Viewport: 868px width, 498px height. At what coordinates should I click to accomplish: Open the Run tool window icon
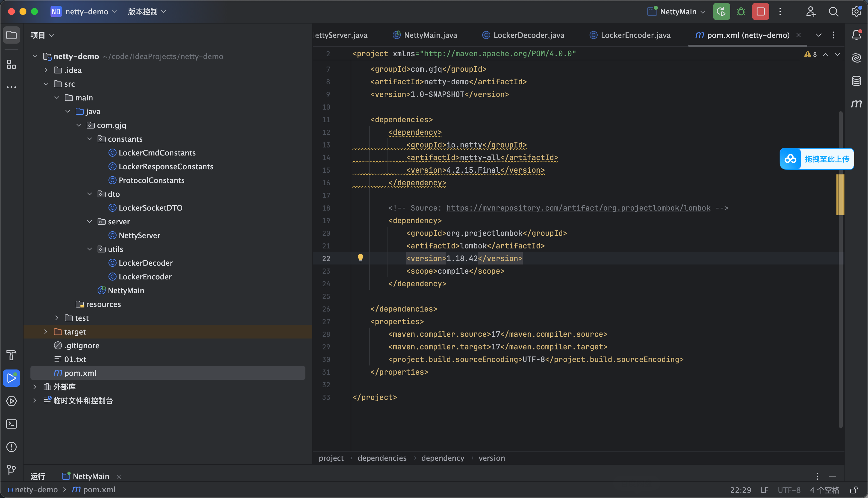(12, 378)
